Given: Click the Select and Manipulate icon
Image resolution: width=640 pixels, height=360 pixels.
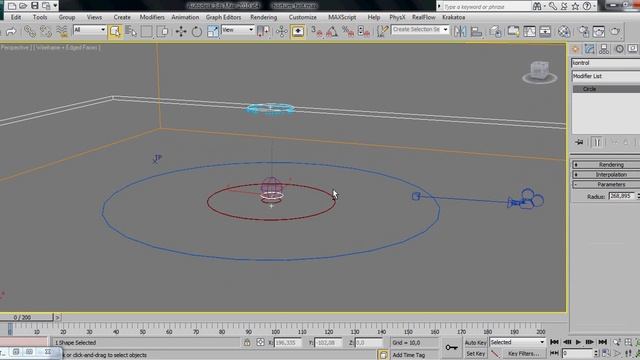Looking at the screenshot, I should (x=282, y=31).
